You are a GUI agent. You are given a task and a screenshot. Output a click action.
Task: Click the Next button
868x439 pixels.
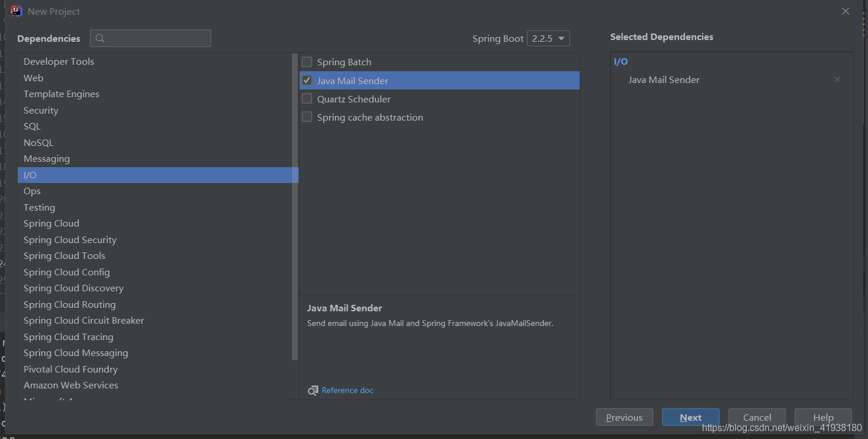tap(691, 417)
